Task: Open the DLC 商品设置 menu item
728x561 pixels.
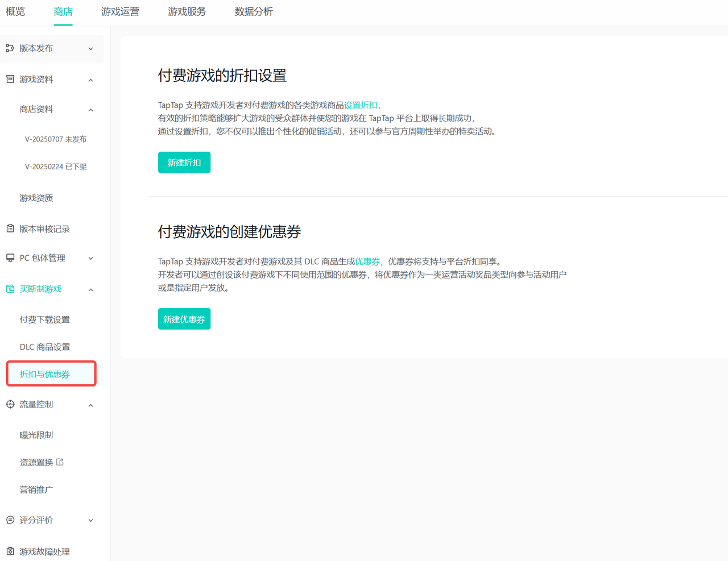Action: [x=45, y=347]
